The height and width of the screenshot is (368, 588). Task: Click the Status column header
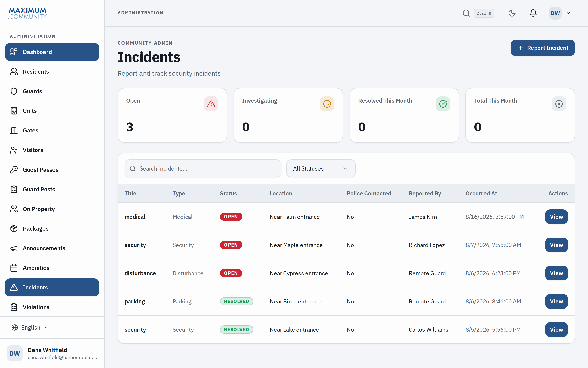click(x=228, y=193)
